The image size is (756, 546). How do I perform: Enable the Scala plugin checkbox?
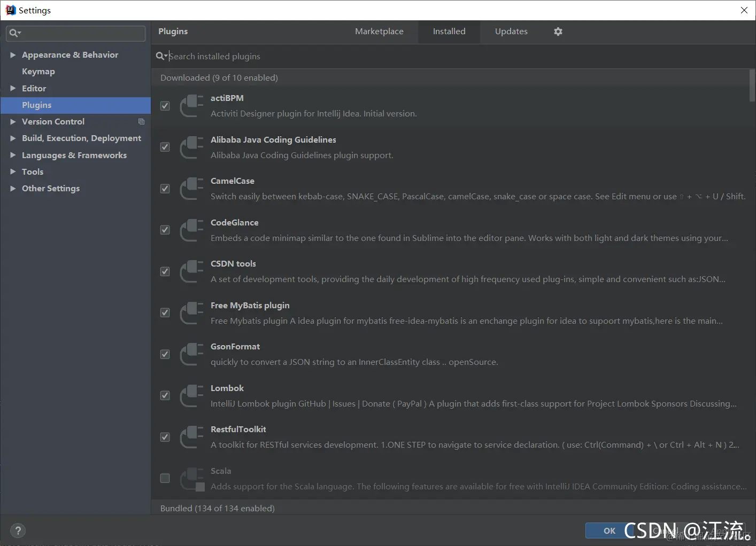165,478
